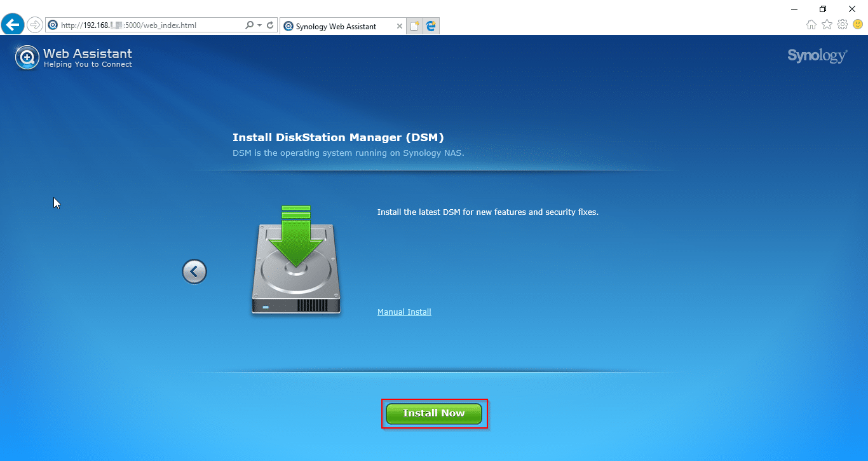Restore down the browser window
Screen dimensions: 868x461
pos(824,9)
